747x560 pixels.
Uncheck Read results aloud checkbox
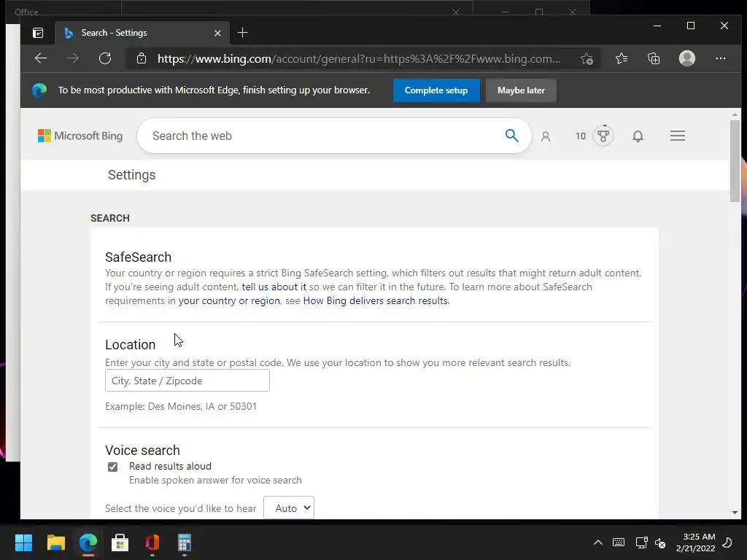[x=112, y=467]
